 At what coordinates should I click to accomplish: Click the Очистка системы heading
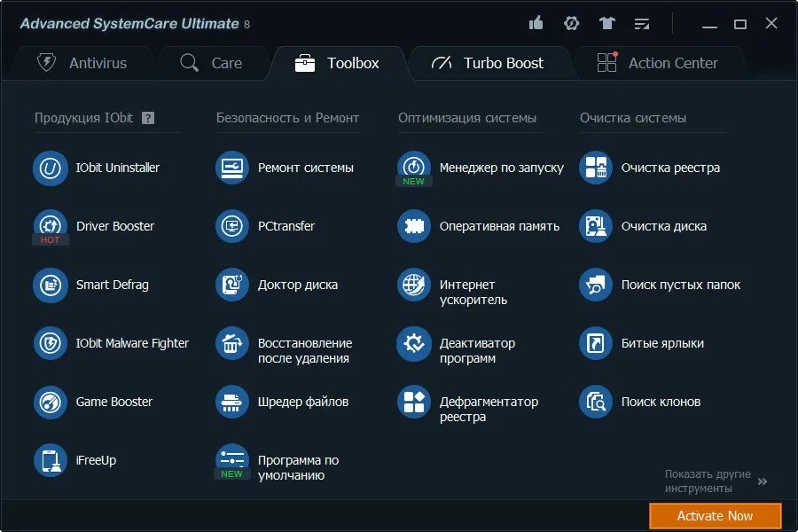(633, 118)
